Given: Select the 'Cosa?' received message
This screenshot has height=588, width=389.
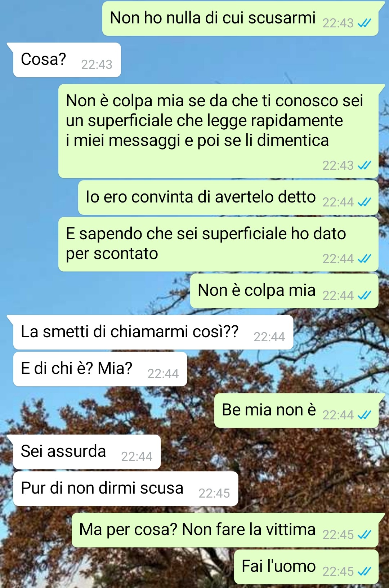Looking at the screenshot, I should (67, 60).
